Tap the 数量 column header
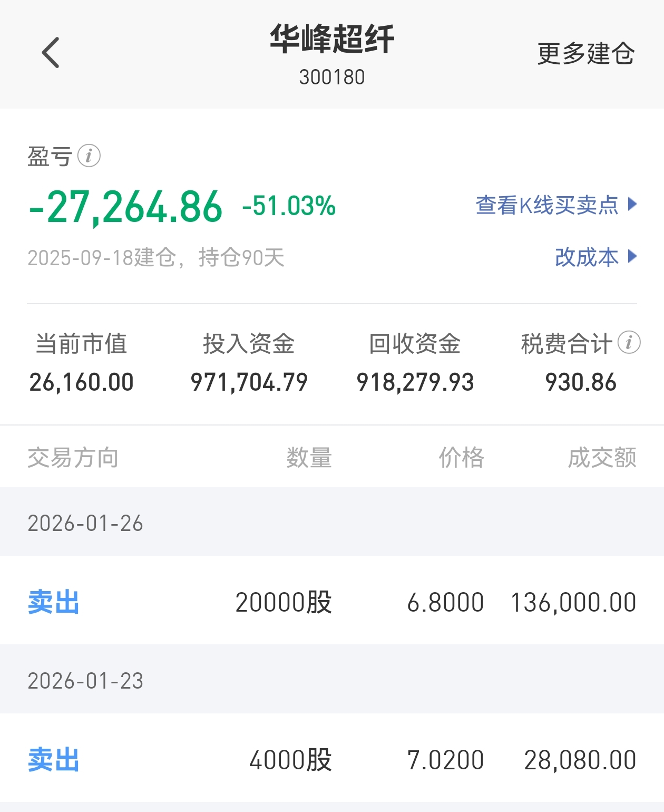The width and height of the screenshot is (664, 812). pos(309,458)
